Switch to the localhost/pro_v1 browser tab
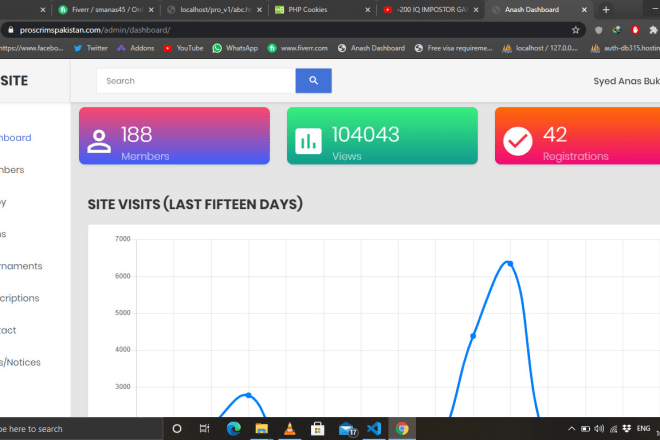 214,9
